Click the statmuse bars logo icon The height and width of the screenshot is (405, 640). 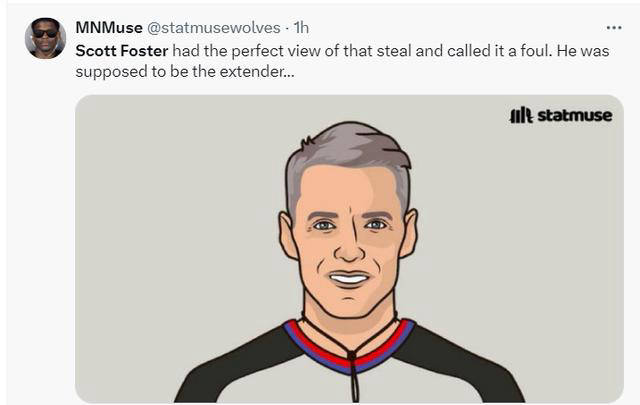click(521, 116)
